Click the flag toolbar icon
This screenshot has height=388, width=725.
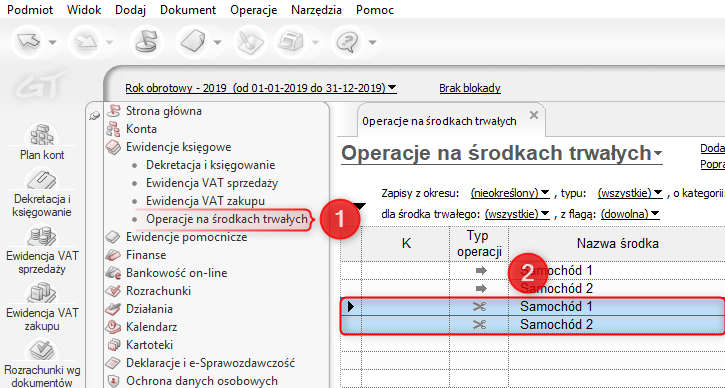(x=146, y=42)
